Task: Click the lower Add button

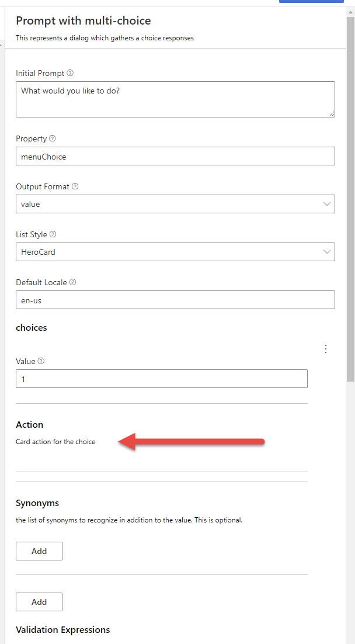Action: (39, 601)
